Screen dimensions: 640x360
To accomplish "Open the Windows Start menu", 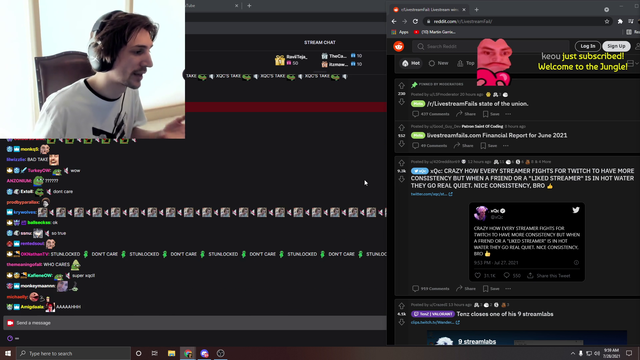I will pyautogui.click(x=8, y=353).
